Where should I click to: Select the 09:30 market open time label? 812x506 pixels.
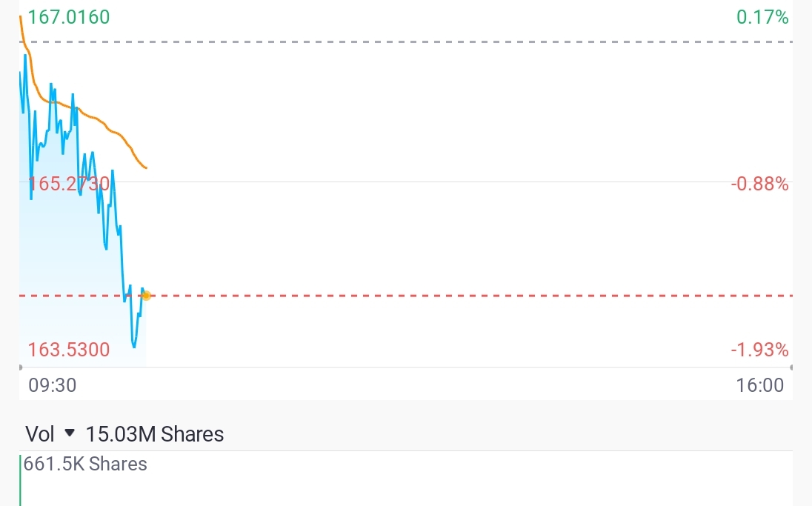(53, 385)
